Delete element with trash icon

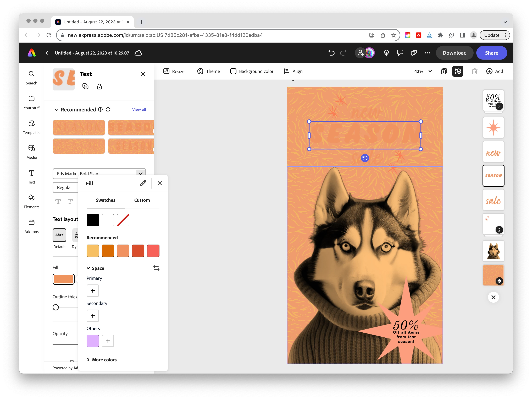point(474,72)
